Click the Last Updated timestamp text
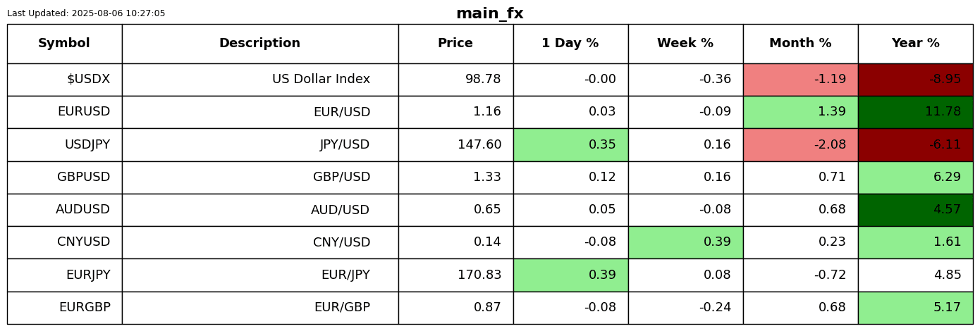980x331 pixels. tap(86, 13)
